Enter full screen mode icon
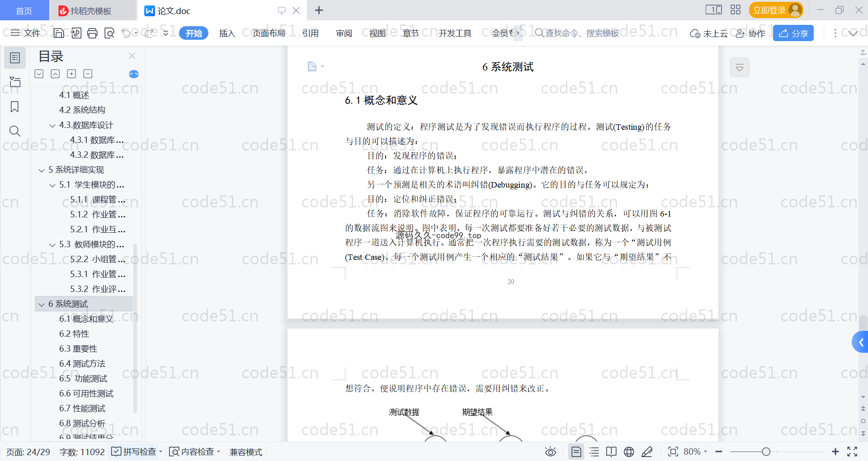Image resolution: width=868 pixels, height=461 pixels. (852, 452)
